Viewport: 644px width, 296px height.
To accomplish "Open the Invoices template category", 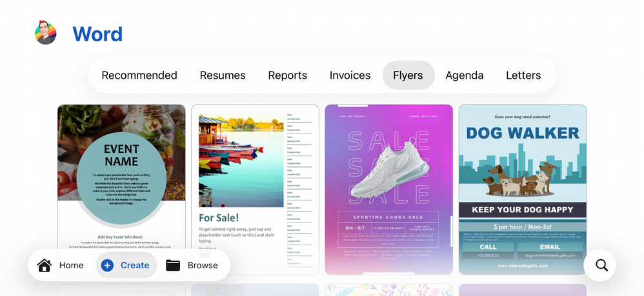I will [x=350, y=75].
